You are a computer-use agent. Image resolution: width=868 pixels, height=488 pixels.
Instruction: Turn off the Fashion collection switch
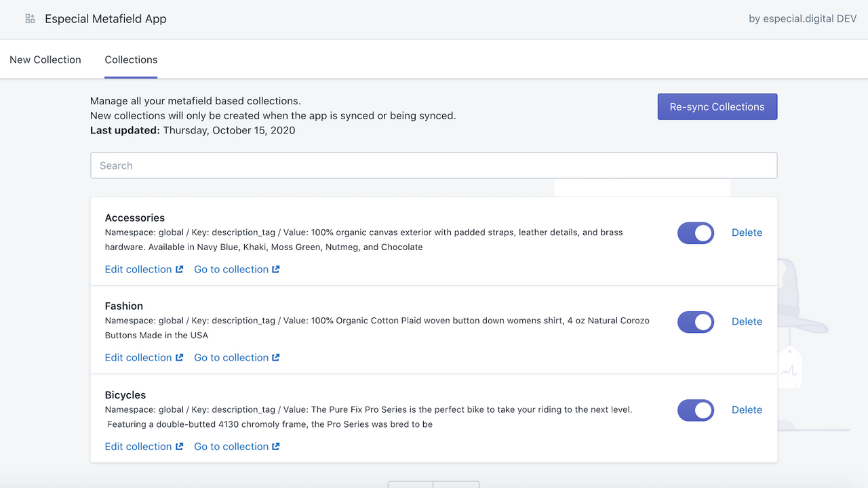(695, 321)
